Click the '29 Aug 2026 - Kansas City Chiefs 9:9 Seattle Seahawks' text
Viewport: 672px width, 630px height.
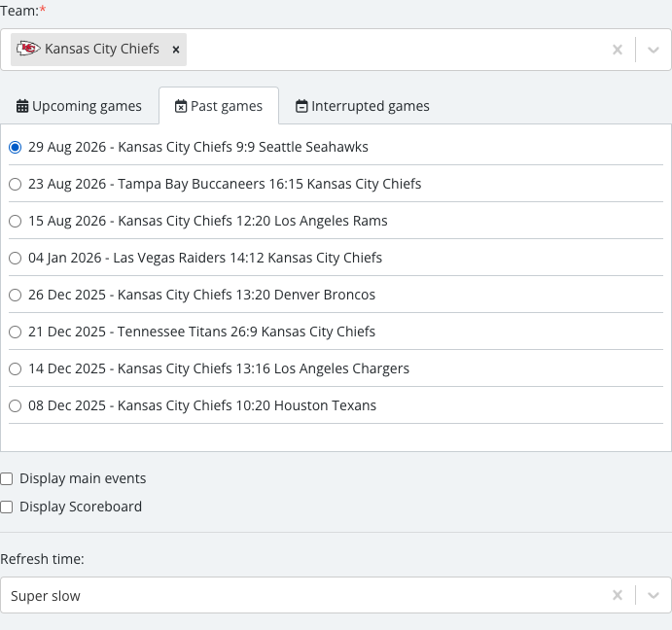click(x=198, y=147)
